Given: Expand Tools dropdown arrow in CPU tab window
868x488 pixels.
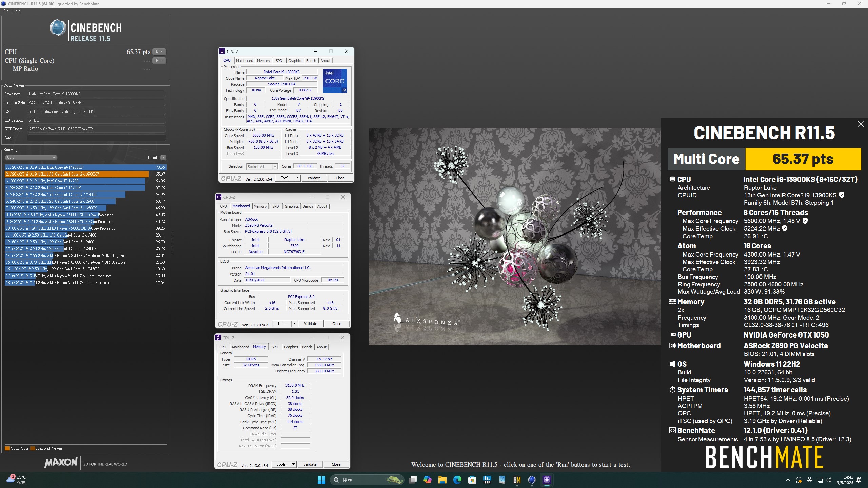Looking at the screenshot, I should point(297,178).
